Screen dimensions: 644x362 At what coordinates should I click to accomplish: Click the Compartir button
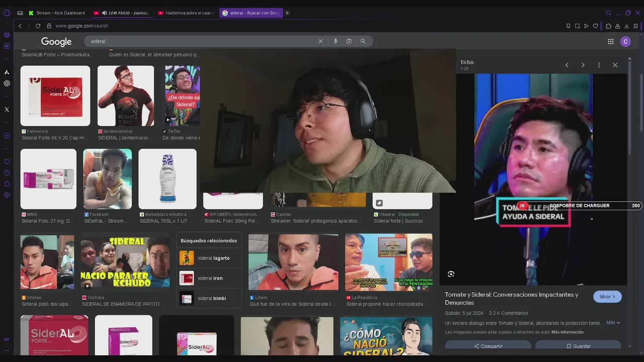click(x=488, y=346)
